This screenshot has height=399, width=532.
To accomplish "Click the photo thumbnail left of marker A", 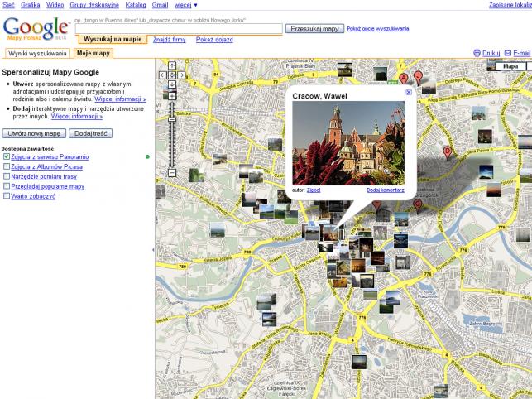I will [x=380, y=74].
